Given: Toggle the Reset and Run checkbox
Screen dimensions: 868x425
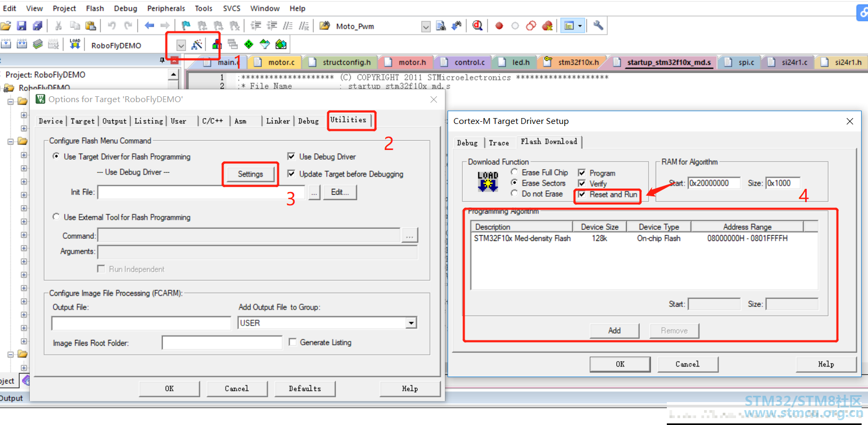Looking at the screenshot, I should click(x=582, y=194).
